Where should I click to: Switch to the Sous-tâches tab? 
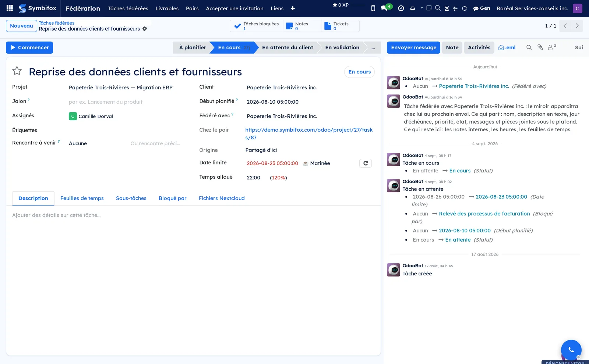pos(131,198)
